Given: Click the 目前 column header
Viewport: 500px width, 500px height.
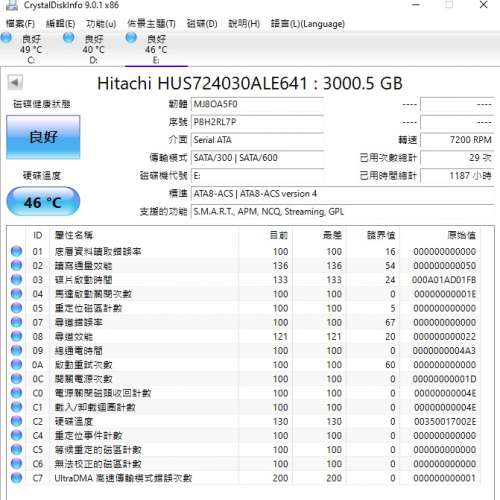Looking at the screenshot, I should pyautogui.click(x=266, y=235).
